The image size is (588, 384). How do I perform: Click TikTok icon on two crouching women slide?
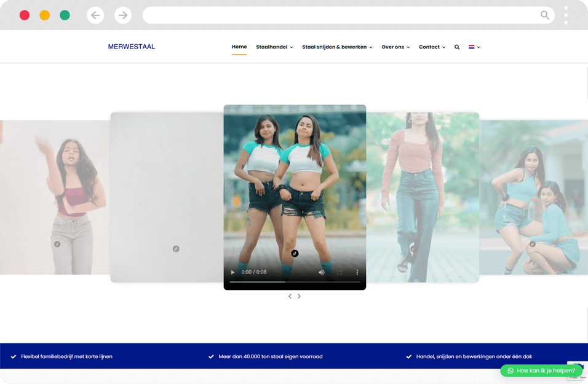coord(533,244)
